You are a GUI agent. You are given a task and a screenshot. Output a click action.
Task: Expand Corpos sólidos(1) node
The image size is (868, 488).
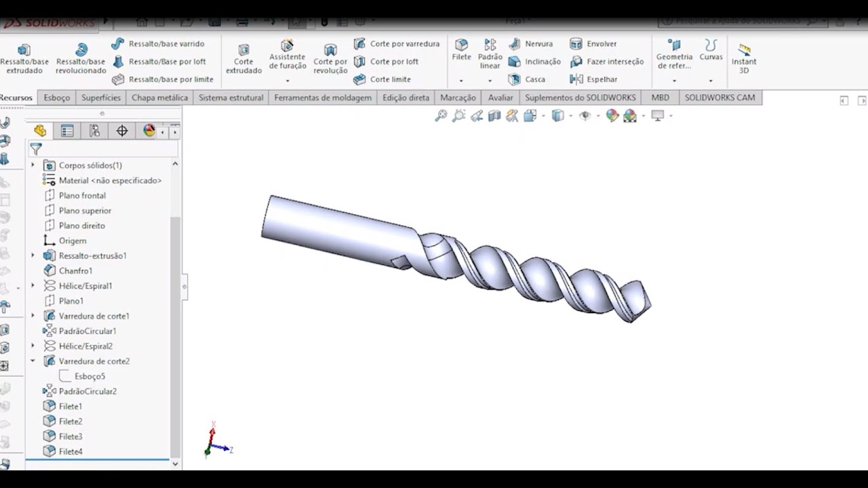click(33, 165)
